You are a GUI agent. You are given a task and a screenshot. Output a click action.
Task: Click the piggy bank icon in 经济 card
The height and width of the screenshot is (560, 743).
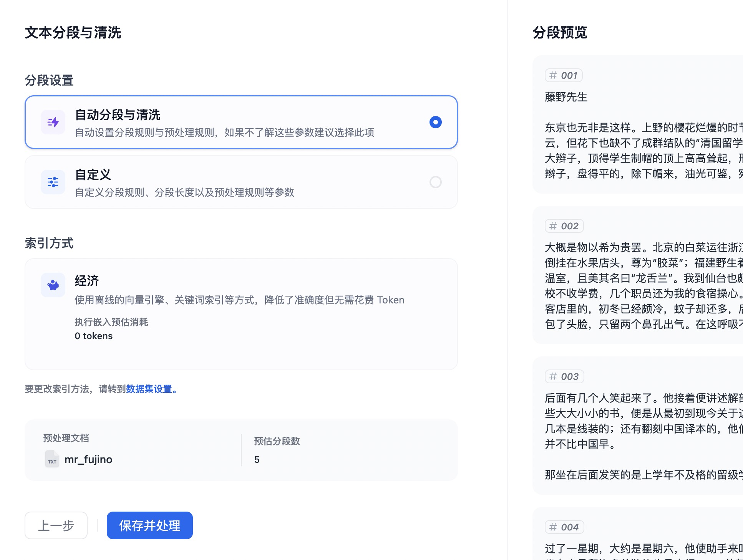[53, 285]
